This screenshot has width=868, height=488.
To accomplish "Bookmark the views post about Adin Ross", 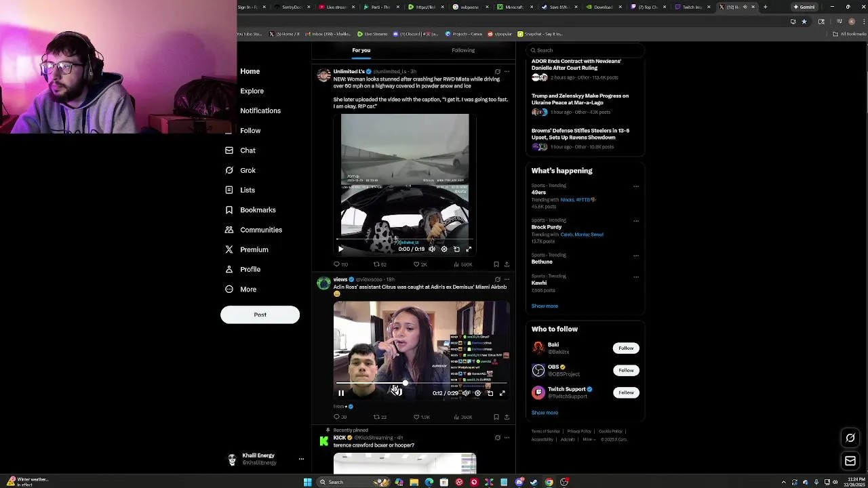I will (x=496, y=417).
